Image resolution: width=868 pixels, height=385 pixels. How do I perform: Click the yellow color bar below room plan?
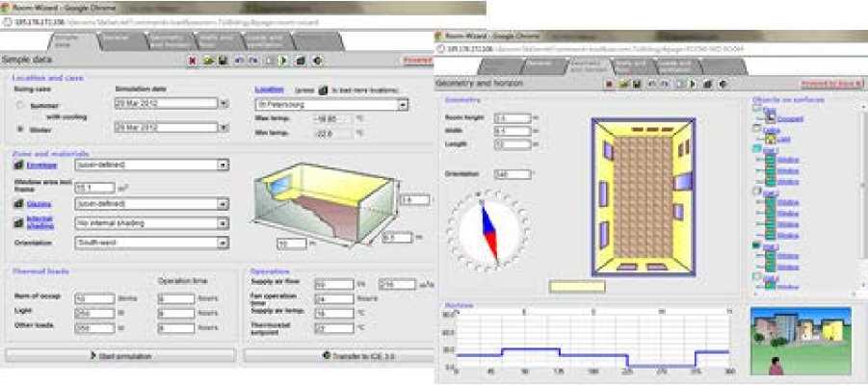pyautogui.click(x=577, y=287)
